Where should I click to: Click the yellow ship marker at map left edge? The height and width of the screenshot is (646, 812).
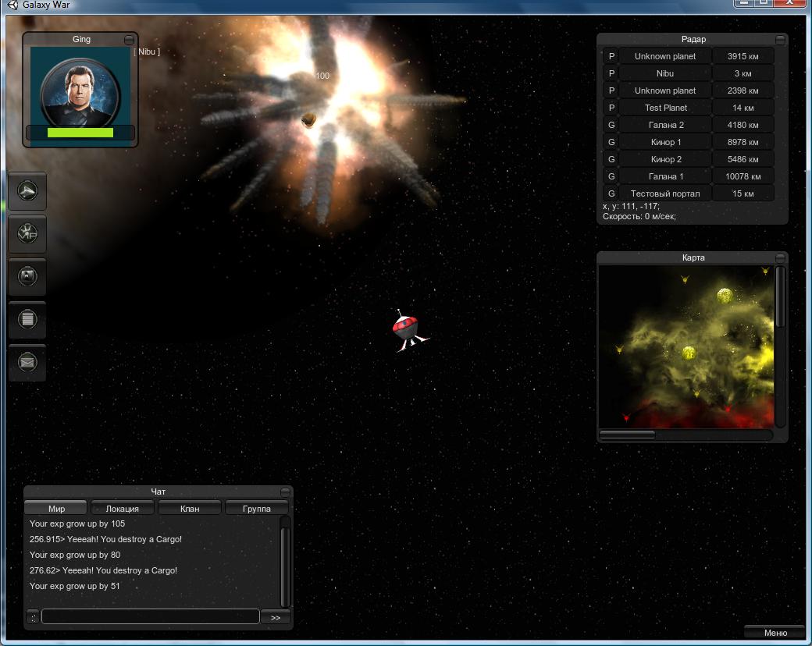[x=619, y=350]
